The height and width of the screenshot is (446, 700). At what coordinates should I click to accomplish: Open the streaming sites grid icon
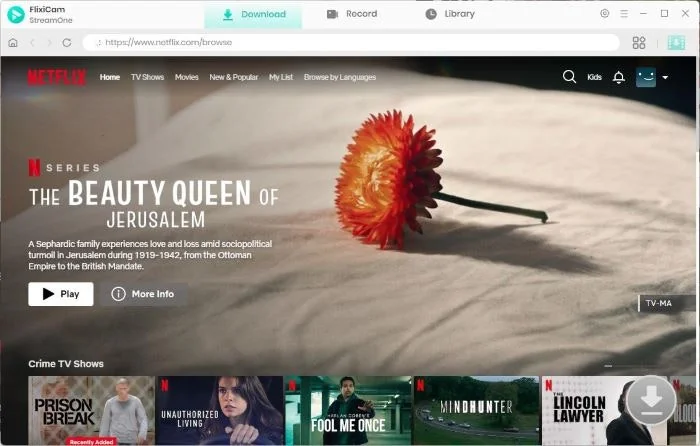[x=639, y=42]
